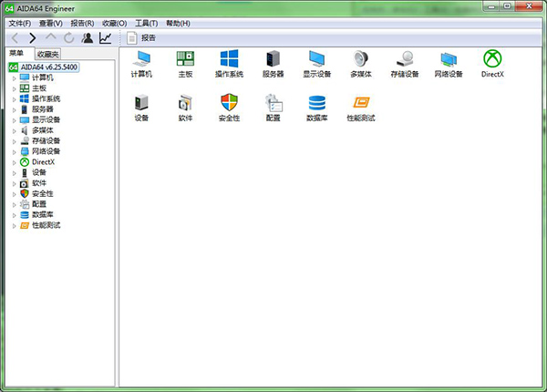
Task: Open the 存储设备 storage icon in main pane
Action: pos(405,64)
